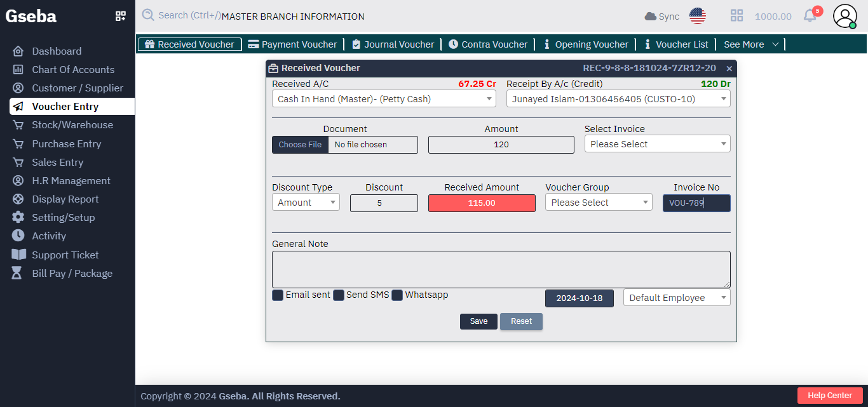Go to the Display Report section
The width and height of the screenshot is (868, 407).
(65, 199)
